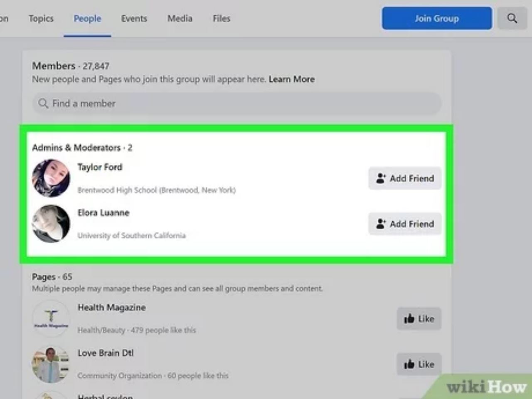The width and height of the screenshot is (532, 399).
Task: Like the Love Brain Dtl page
Action: coord(419,364)
